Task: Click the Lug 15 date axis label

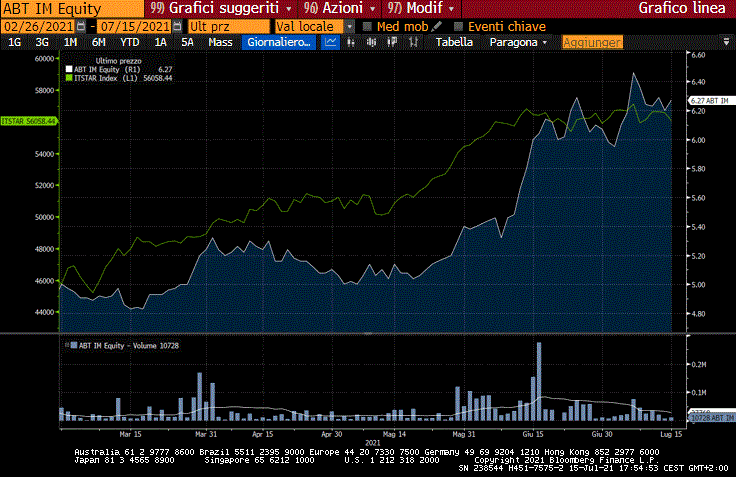Action: point(671,434)
